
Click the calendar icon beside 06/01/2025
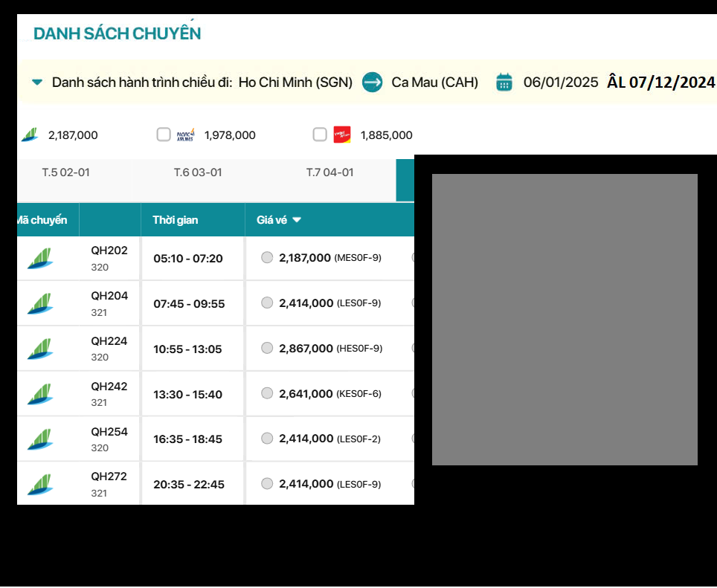click(x=504, y=82)
